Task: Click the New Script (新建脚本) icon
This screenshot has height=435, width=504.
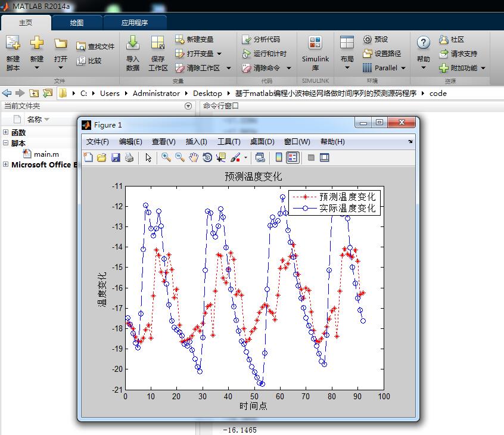Action: point(13,42)
